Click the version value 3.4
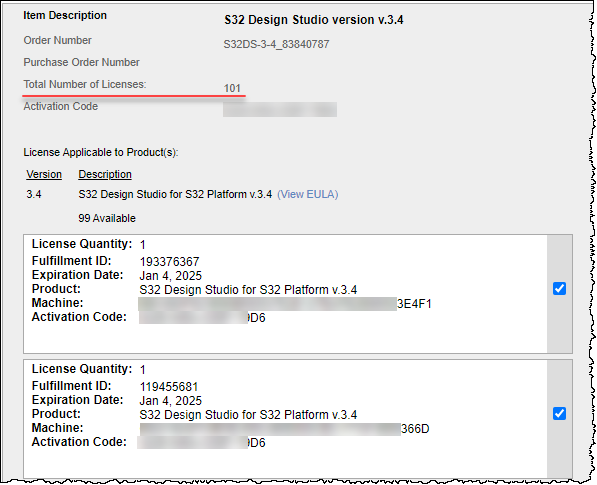Screen dimensions: 597x485 tap(34, 195)
